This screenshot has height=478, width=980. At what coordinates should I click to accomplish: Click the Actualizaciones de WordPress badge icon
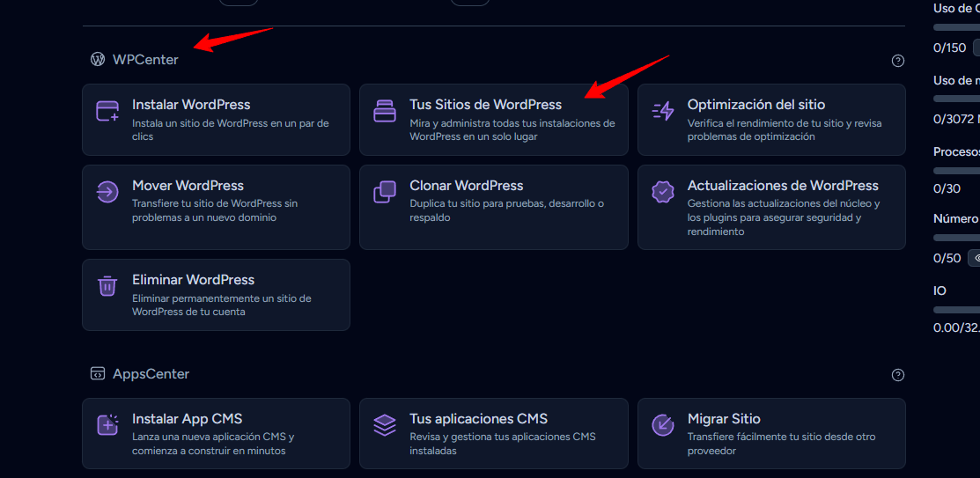click(662, 192)
